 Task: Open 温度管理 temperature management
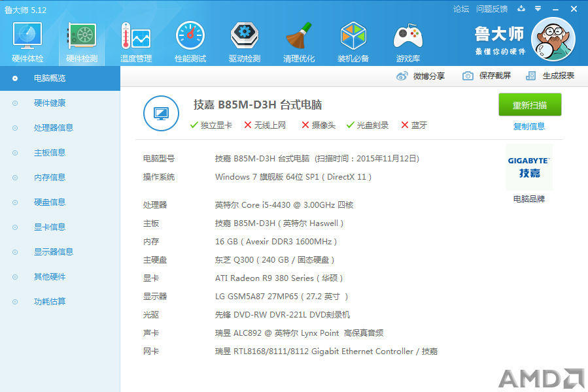[136, 42]
